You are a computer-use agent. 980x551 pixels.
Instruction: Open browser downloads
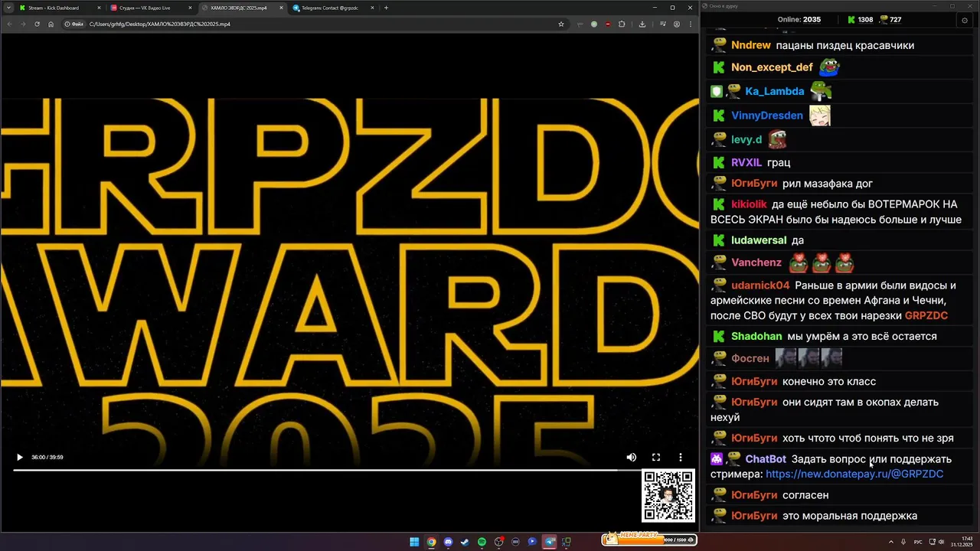pyautogui.click(x=642, y=24)
